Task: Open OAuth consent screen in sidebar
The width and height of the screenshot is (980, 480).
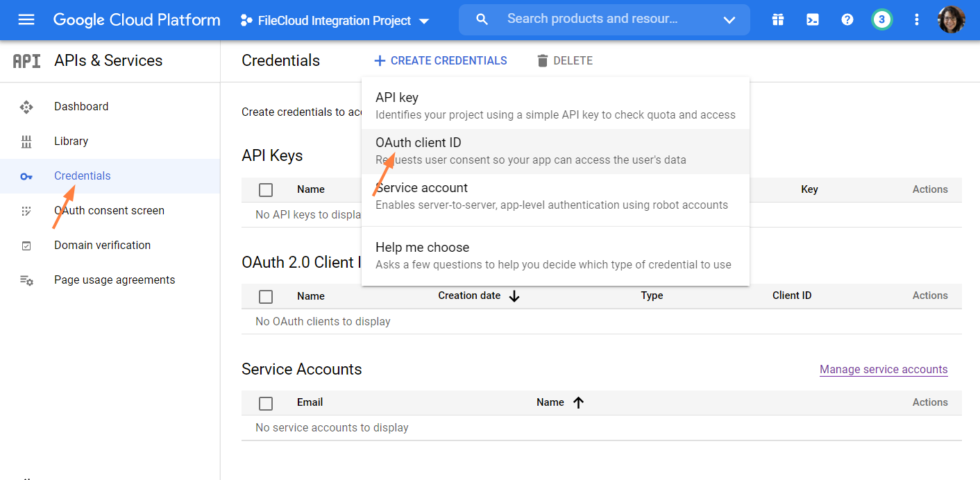Action: 109,210
